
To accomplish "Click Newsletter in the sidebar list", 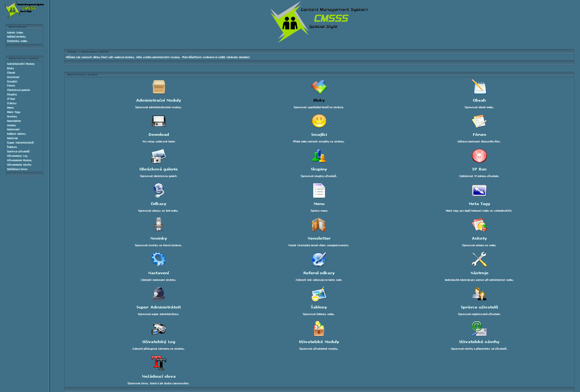I will [x=14, y=121].
